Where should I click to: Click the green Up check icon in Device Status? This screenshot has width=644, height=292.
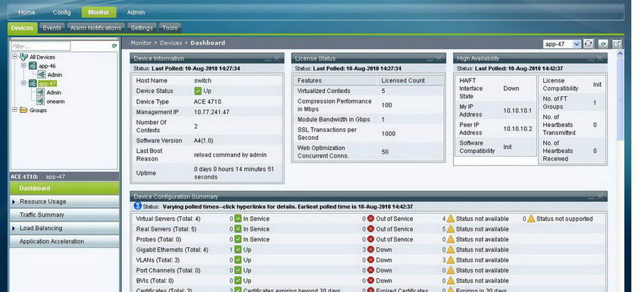coord(198,91)
